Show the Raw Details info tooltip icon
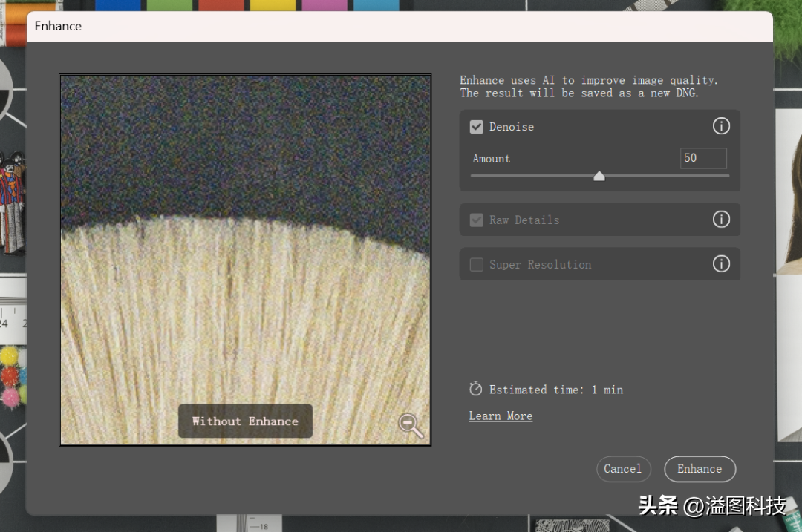The image size is (802, 532). coord(721,219)
